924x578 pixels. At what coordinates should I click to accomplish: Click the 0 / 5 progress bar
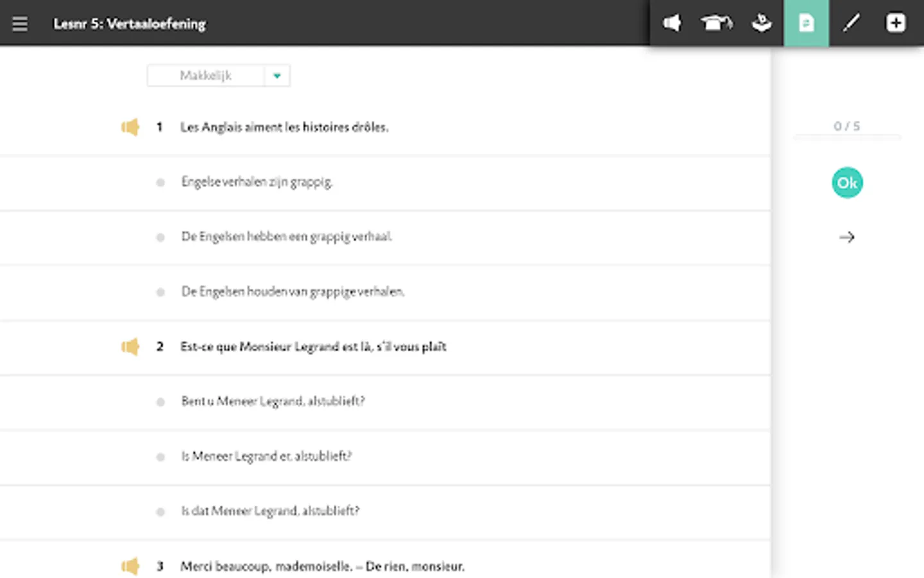tap(847, 137)
